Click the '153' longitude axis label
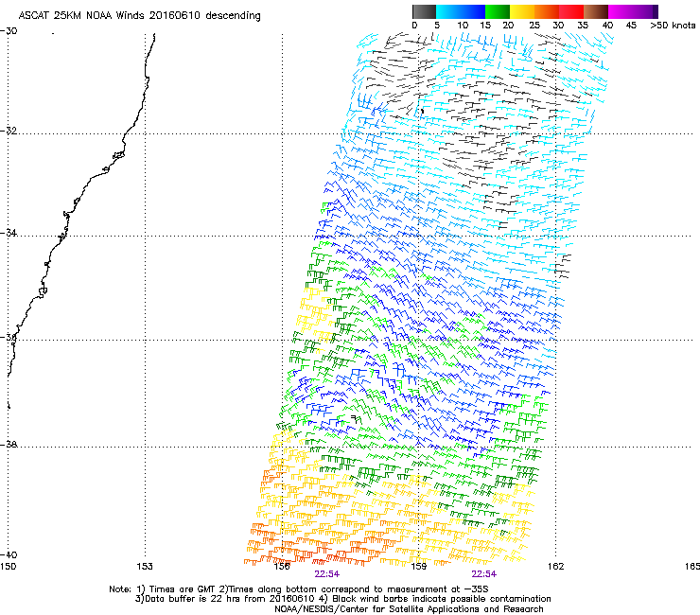Viewport: 700px width, 615px height. [145, 567]
